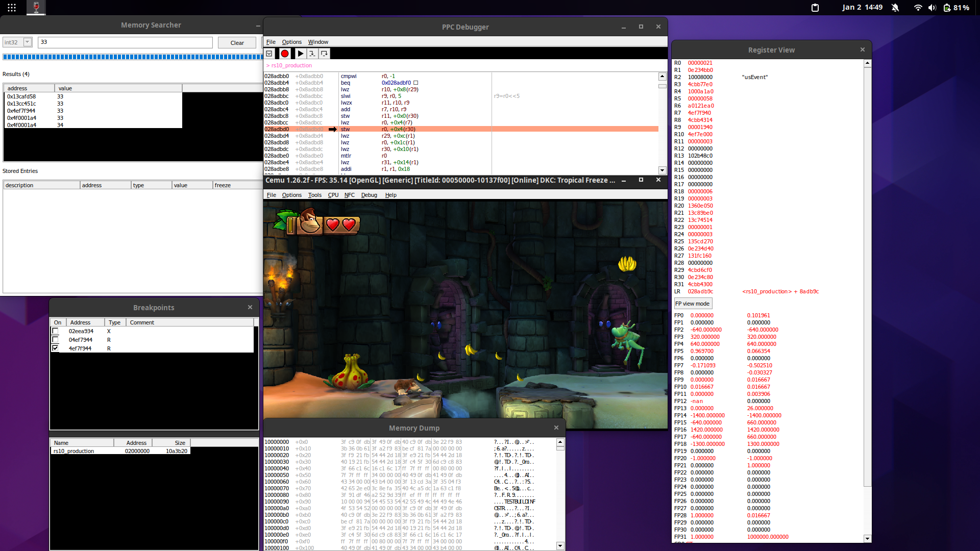Click the battery 81% indicator
The width and height of the screenshot is (980, 551).
tap(957, 8)
